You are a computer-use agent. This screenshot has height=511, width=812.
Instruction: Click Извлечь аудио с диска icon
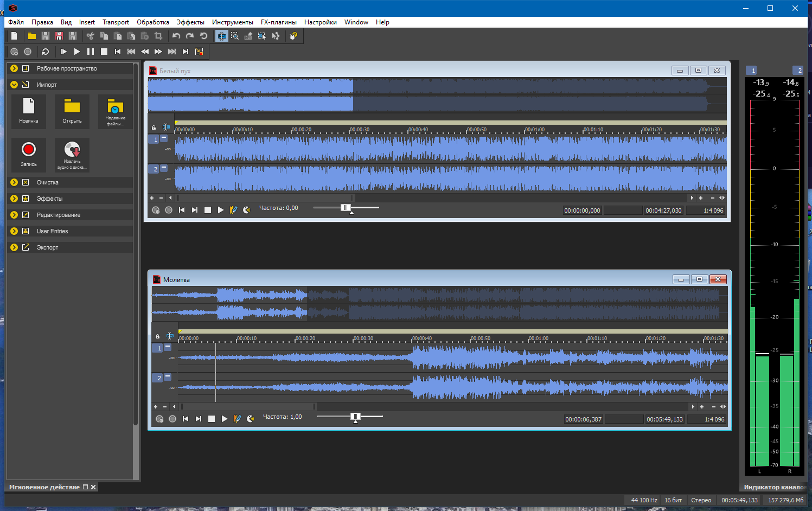tap(72, 154)
